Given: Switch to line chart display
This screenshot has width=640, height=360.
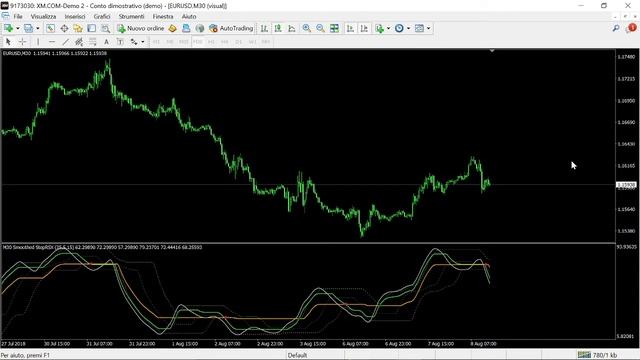Looking at the screenshot, I should point(292,28).
